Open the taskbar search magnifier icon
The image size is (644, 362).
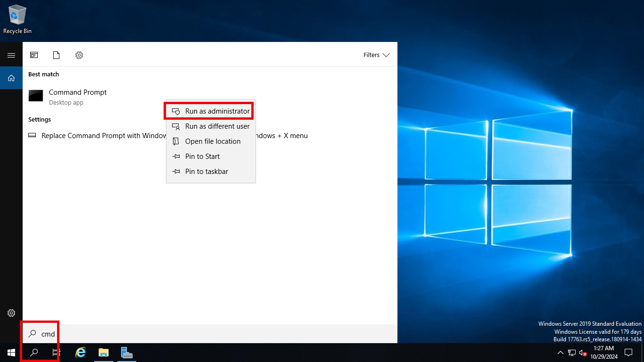[34, 353]
